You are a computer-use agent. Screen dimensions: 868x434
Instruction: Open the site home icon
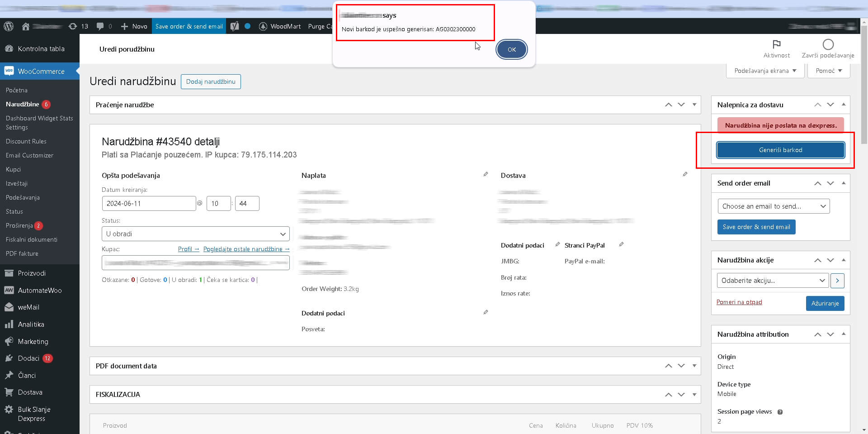point(26,26)
